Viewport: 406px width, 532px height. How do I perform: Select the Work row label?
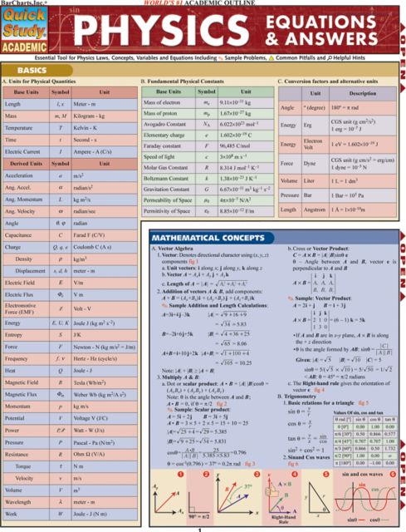click(x=11, y=514)
